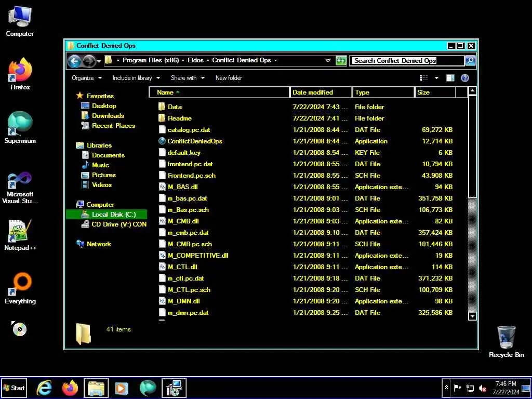Open the Music library
Viewport: 532px width, 399px height.
pos(100,165)
